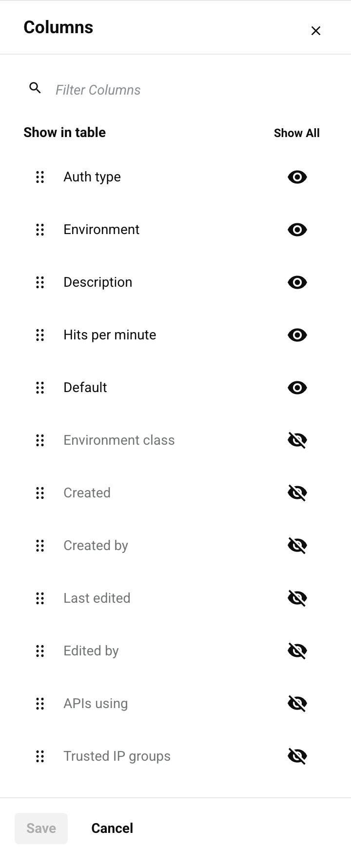This screenshot has width=351, height=868.
Task: Show the Last edited column
Action: coord(297,598)
